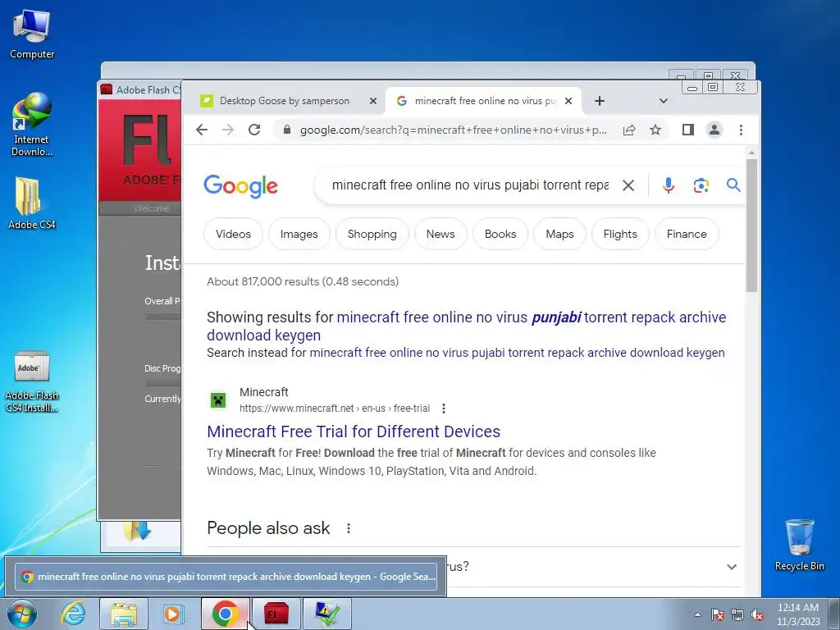
Task: Click inside the Google search input field
Action: (470, 185)
